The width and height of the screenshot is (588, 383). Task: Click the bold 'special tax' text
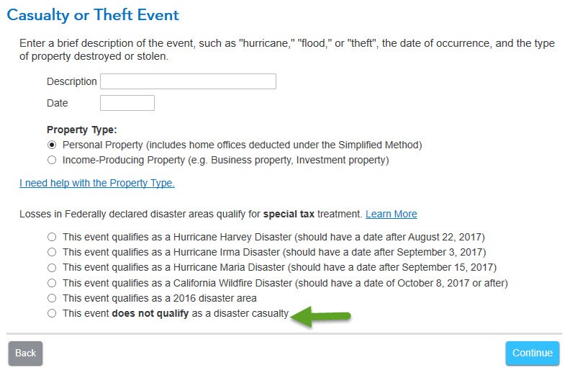(x=289, y=214)
